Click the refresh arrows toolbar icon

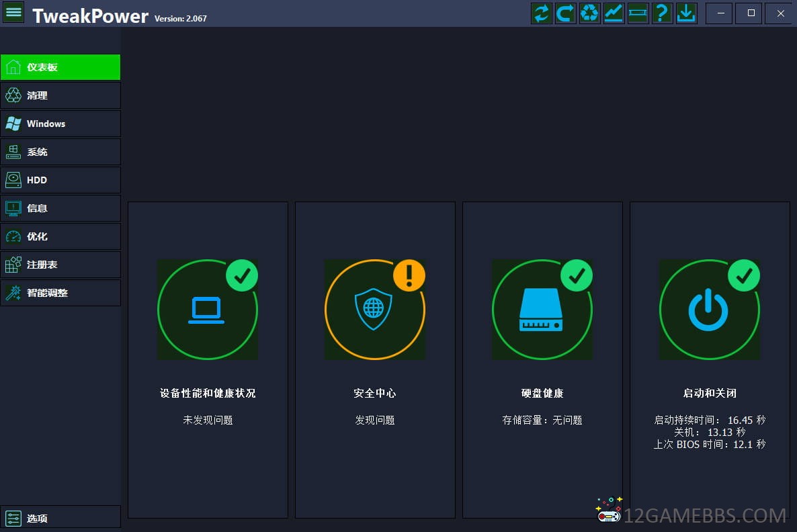[542, 13]
